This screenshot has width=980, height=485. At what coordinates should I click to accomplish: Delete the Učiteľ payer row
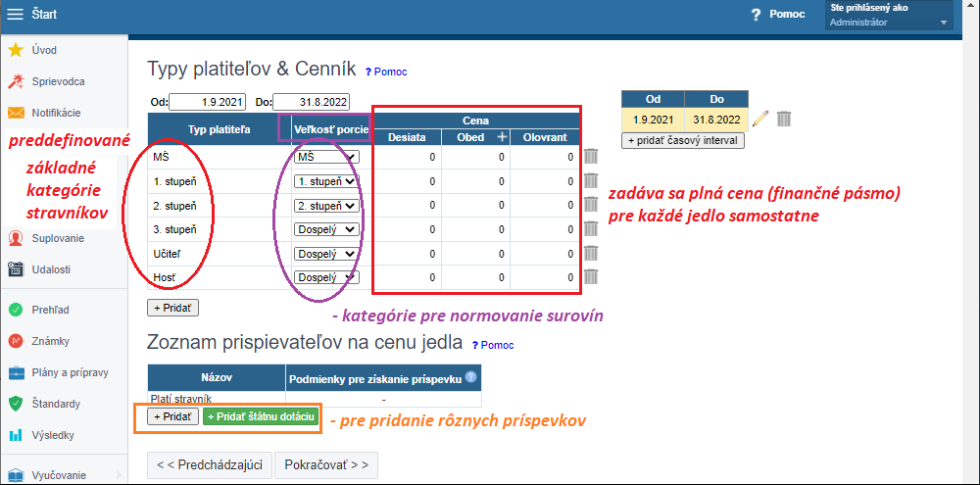coord(591,253)
